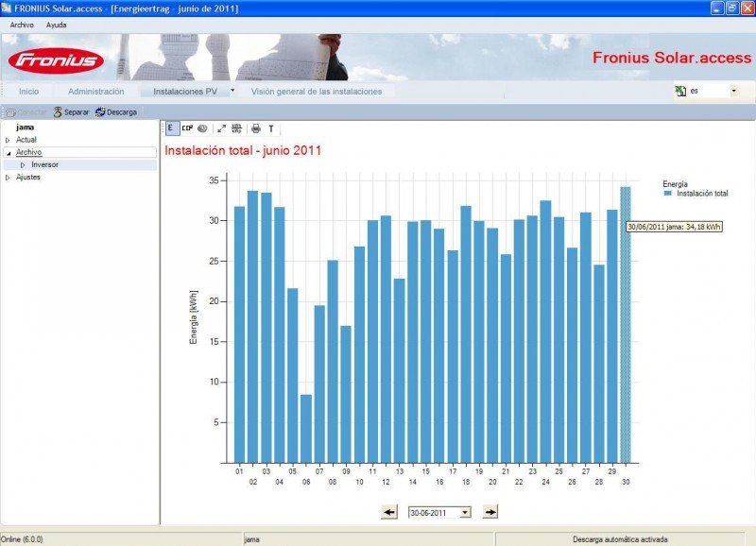756x546 pixels.
Task: Click the bar for day 02
Action: 252,327
